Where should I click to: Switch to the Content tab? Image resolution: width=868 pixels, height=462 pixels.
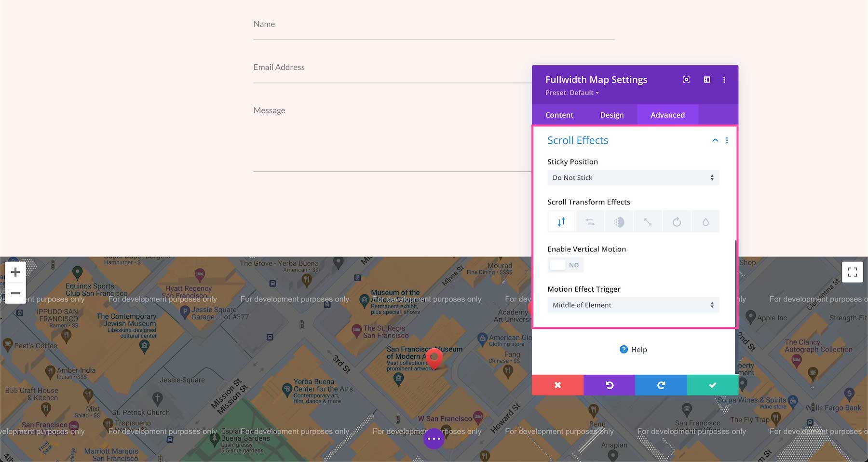[x=559, y=115]
